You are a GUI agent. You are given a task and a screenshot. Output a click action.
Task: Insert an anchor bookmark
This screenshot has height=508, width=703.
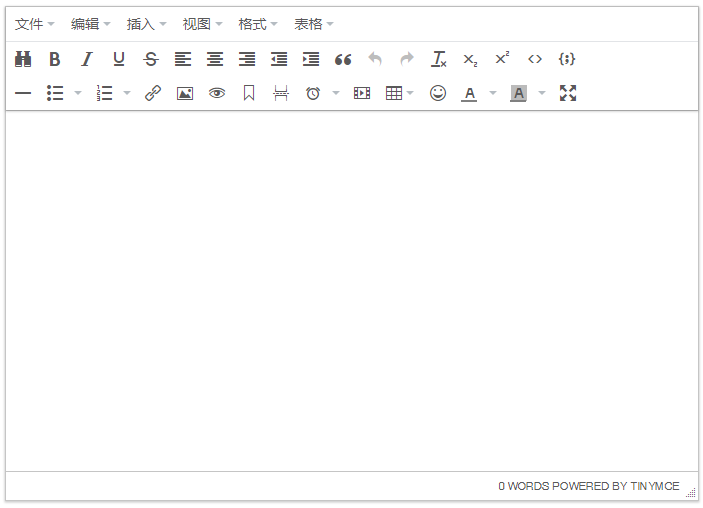click(249, 93)
